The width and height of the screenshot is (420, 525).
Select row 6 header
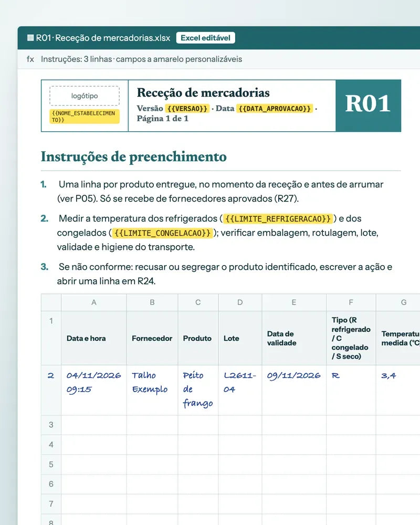pos(51,484)
